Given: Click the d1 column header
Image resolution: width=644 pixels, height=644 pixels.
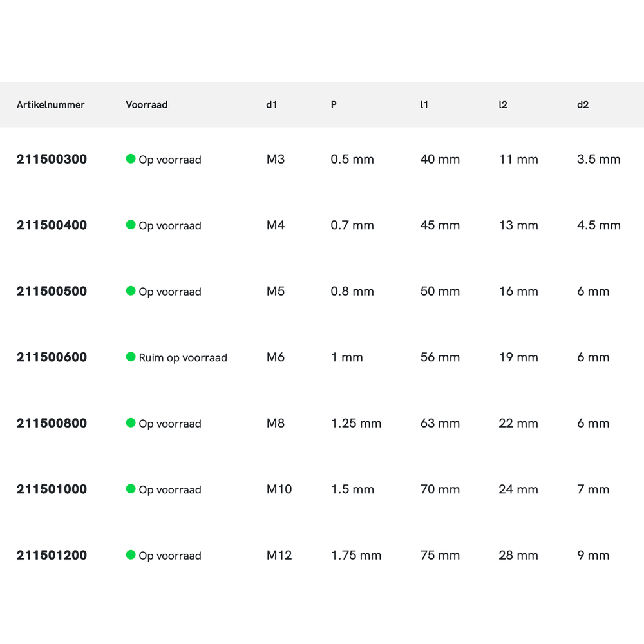Looking at the screenshot, I should coord(272,105).
